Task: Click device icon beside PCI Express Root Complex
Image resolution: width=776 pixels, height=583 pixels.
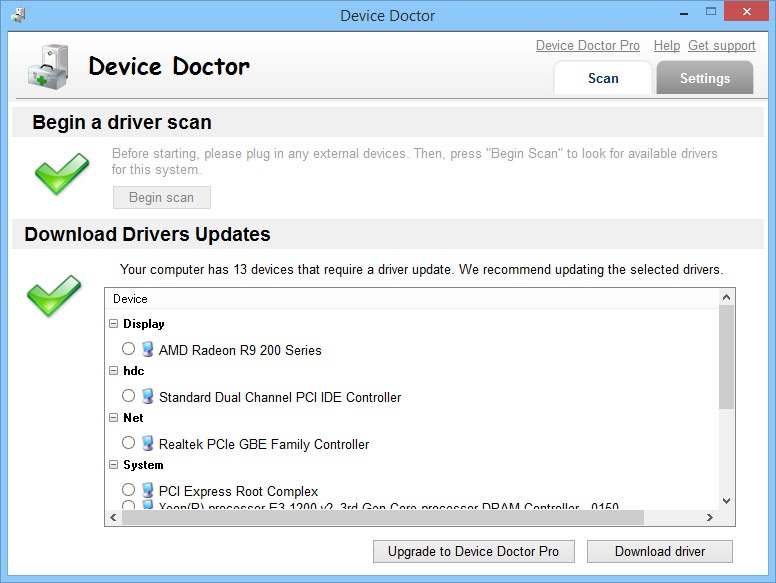Action: coord(147,490)
